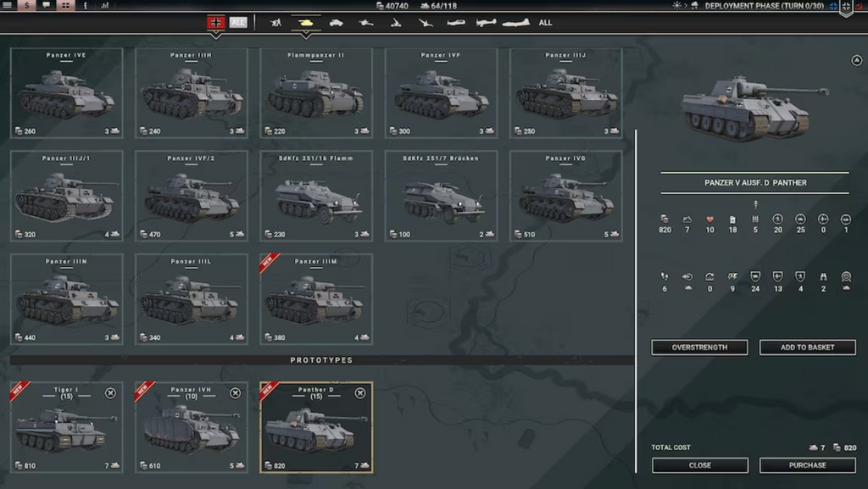This screenshot has height=489, width=868.
Task: Choose the Panzer IIIJ unit card
Action: [x=565, y=93]
